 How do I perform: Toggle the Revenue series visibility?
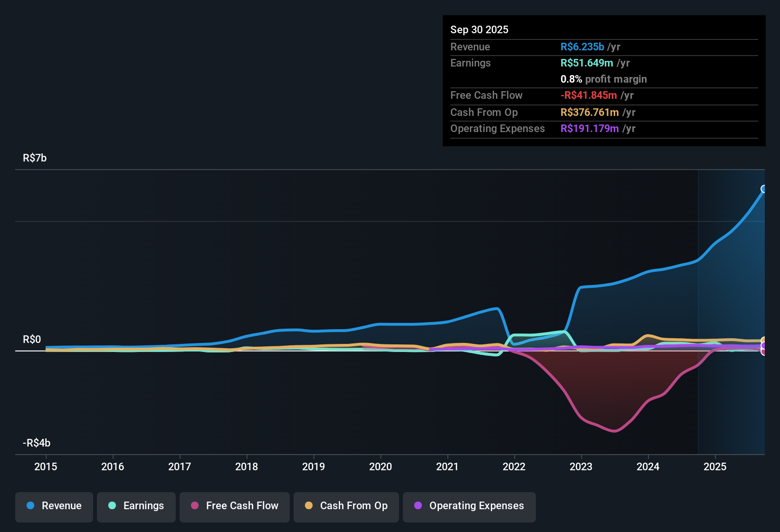point(54,506)
